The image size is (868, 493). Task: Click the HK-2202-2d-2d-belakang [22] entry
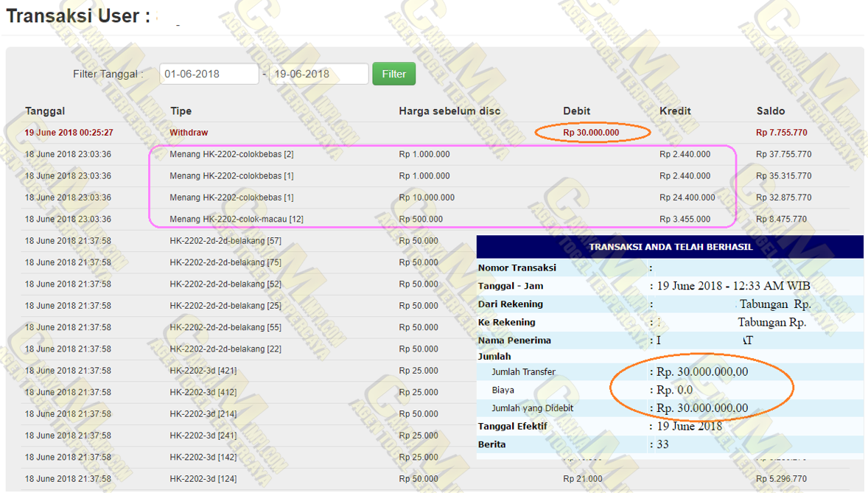click(225, 349)
